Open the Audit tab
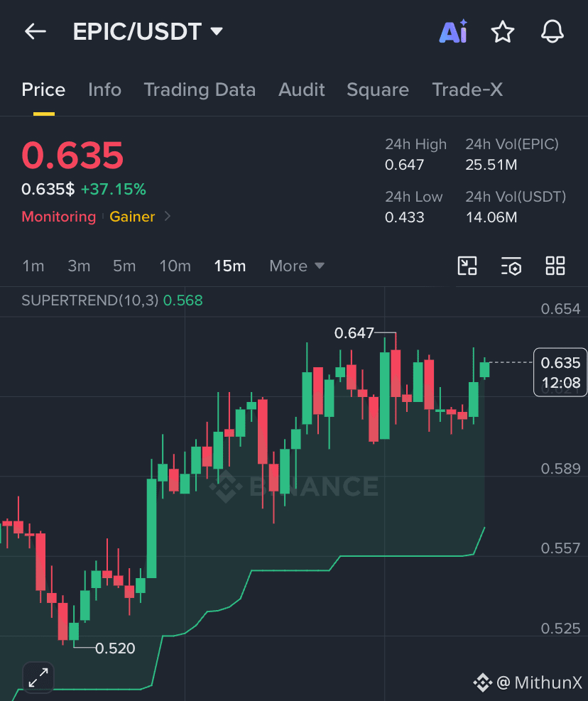This screenshot has width=588, height=701. click(301, 90)
